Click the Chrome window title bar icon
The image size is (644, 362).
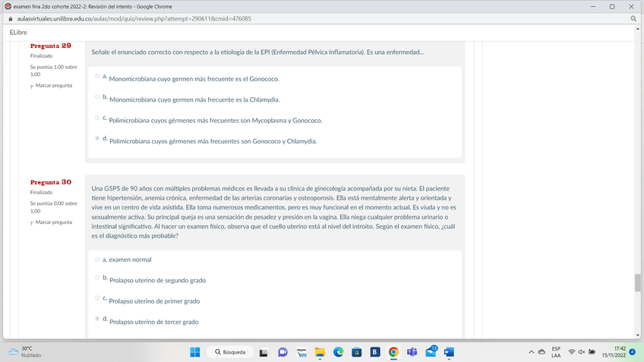point(8,7)
